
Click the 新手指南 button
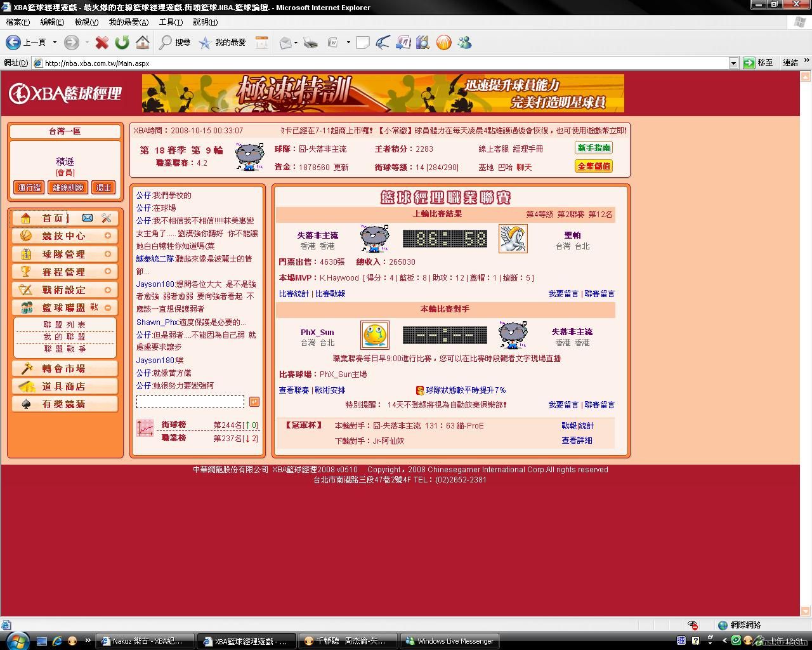pyautogui.click(x=594, y=148)
